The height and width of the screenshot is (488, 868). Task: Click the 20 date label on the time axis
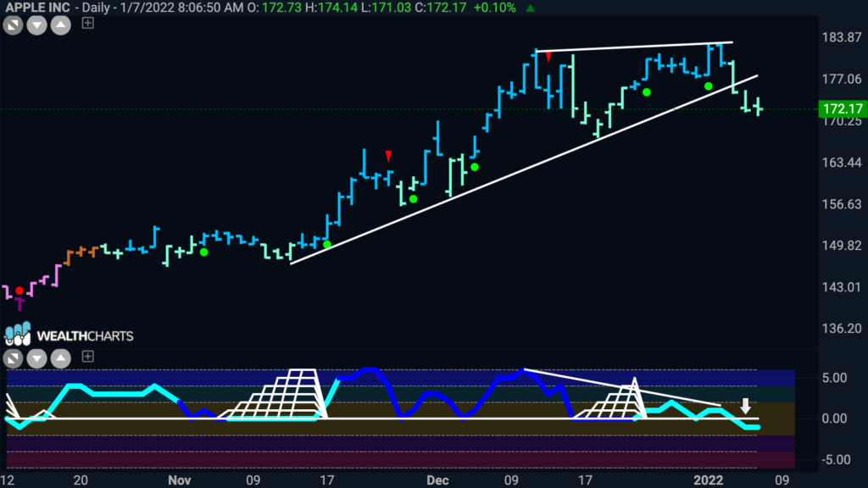coord(81,480)
